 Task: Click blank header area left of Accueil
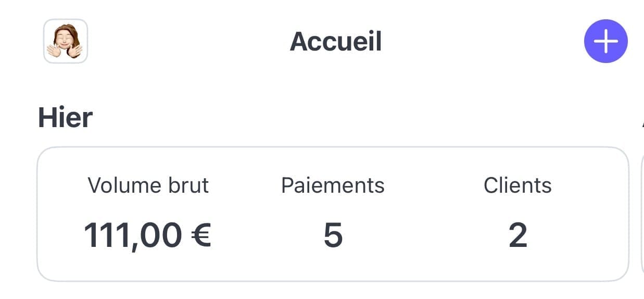pos(187,42)
